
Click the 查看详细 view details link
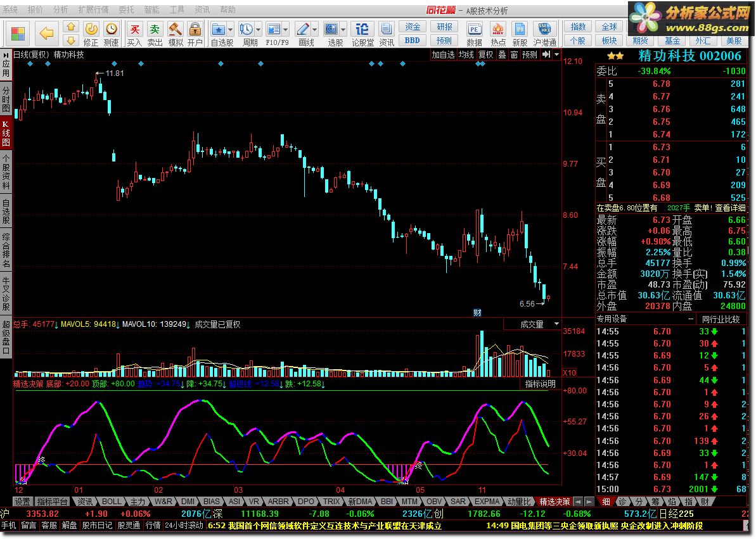(x=730, y=208)
